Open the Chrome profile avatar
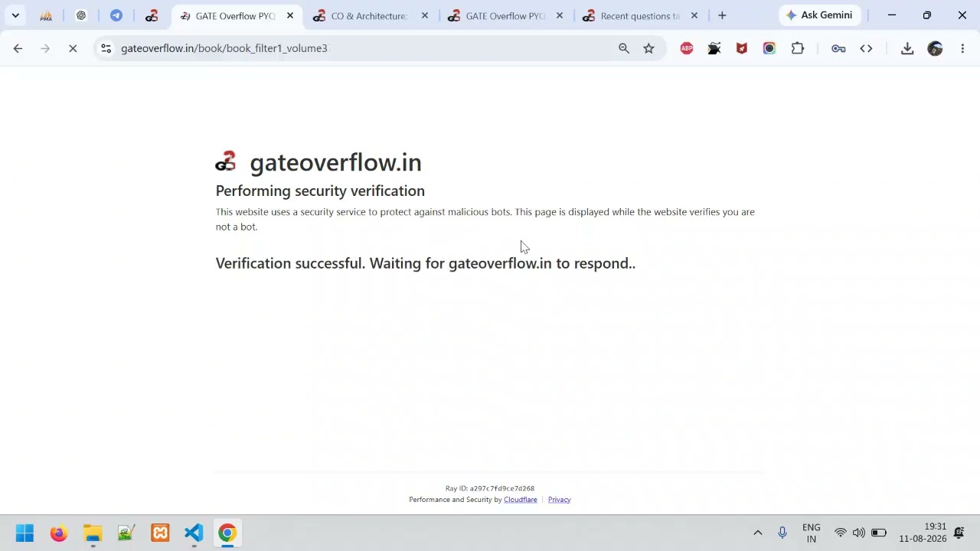This screenshot has width=980, height=551. (935, 48)
